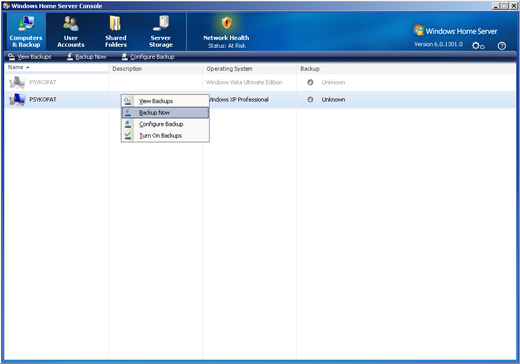Choose View Backups from the context menu

click(165, 101)
